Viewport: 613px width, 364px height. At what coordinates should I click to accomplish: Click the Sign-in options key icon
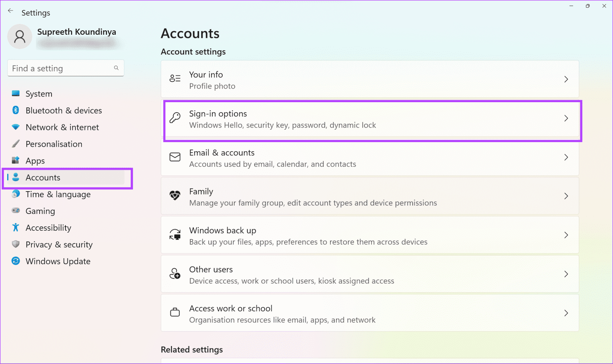[x=175, y=118]
